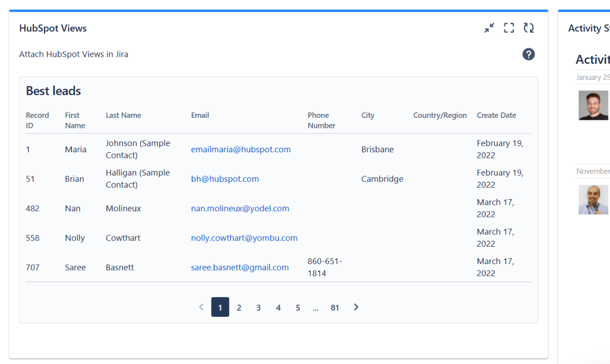Select page 5 in the pagination

297,307
